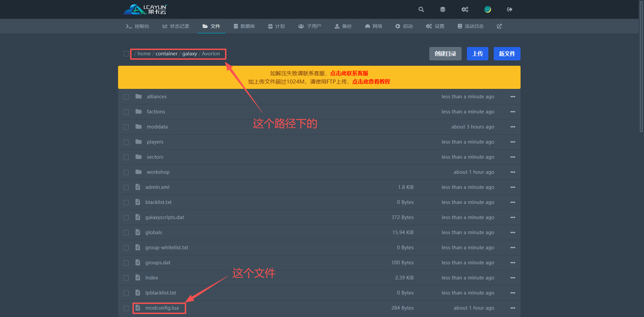Click the page vertical scrollbar
The width and height of the screenshot is (644, 317).
[x=641, y=67]
